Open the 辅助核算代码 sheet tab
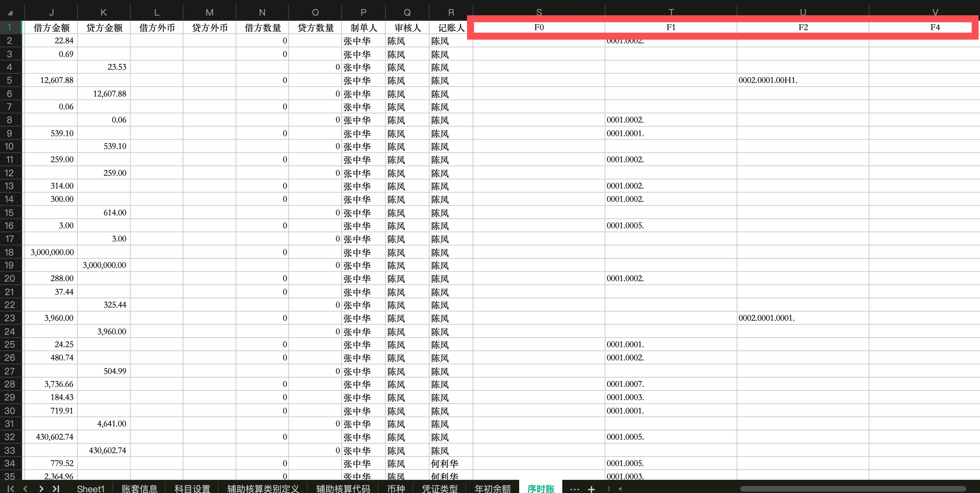 343,488
